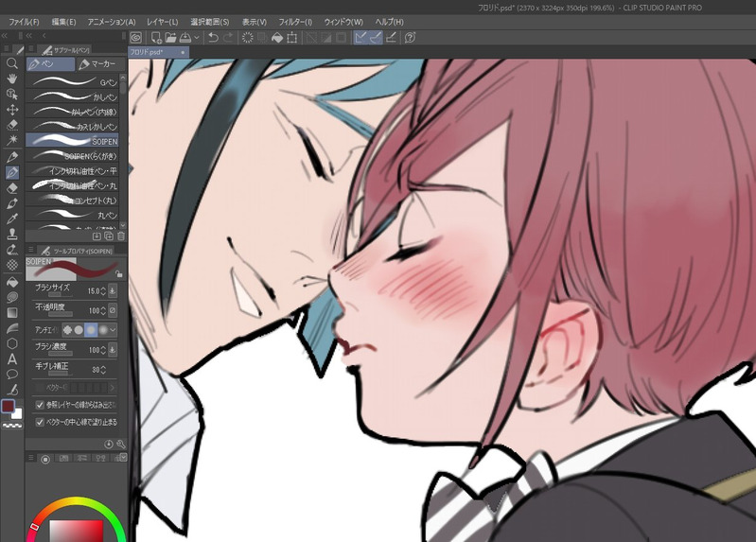Choose the Gペン brush
Image resolution: width=756 pixels, height=542 pixels.
click(x=72, y=82)
